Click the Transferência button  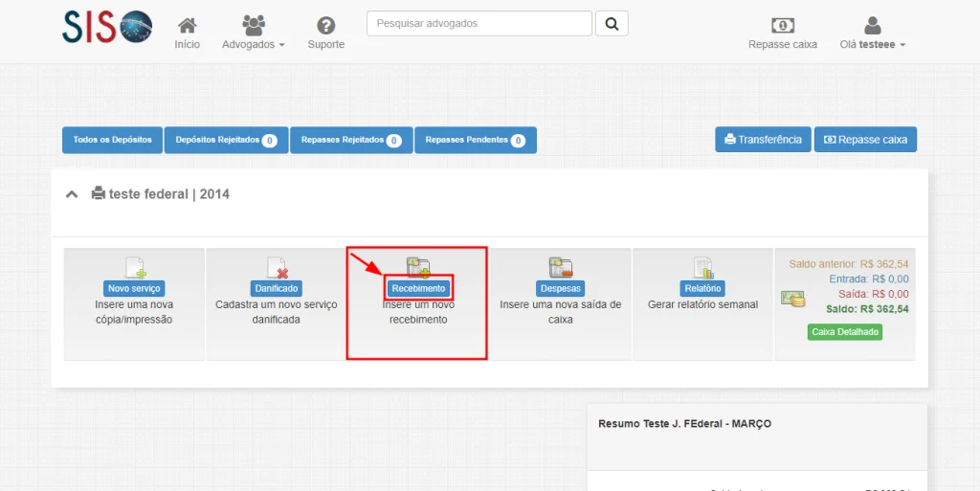coord(763,140)
